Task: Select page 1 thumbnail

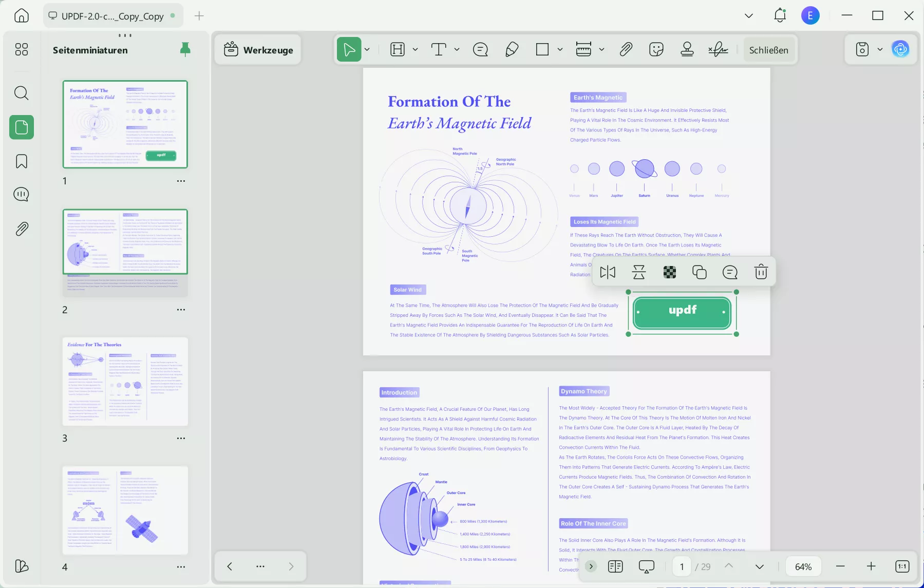Action: [x=125, y=124]
